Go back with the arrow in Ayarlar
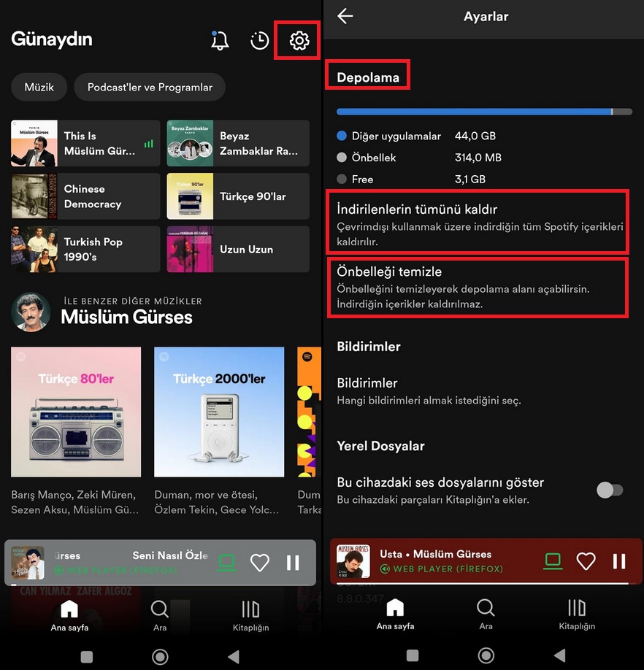Image resolution: width=644 pixels, height=670 pixels. 345,16
